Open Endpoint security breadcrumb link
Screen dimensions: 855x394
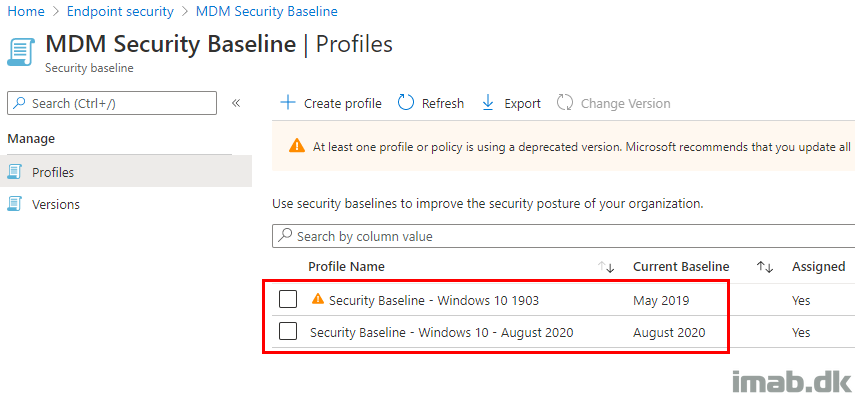(121, 11)
